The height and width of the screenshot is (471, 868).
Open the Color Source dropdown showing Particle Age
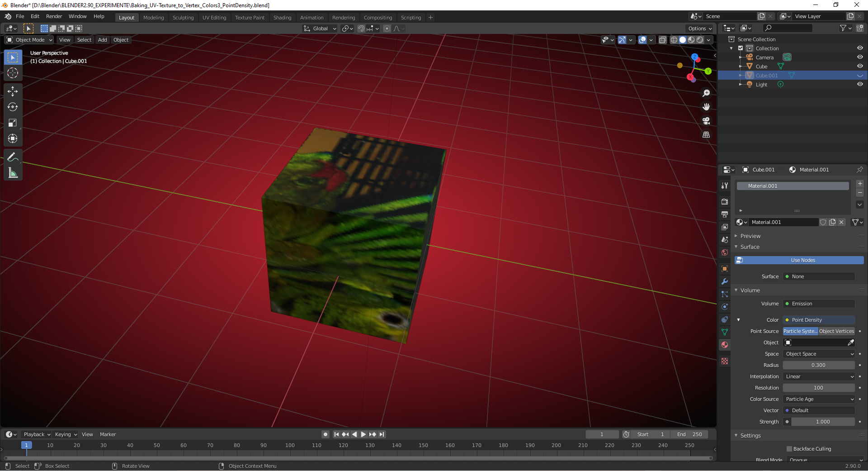[818, 399]
